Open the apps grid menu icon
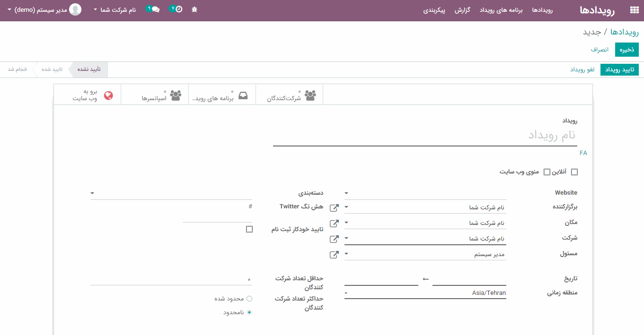 [x=634, y=10]
